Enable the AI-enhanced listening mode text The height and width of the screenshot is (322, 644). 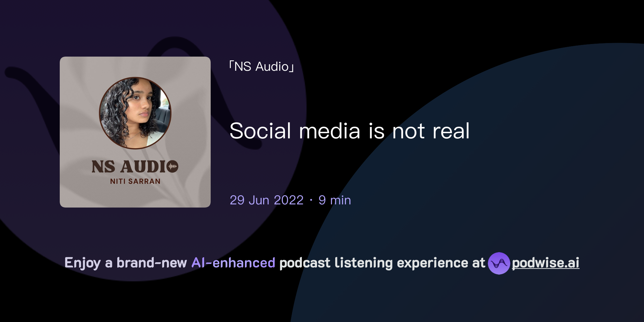click(233, 263)
